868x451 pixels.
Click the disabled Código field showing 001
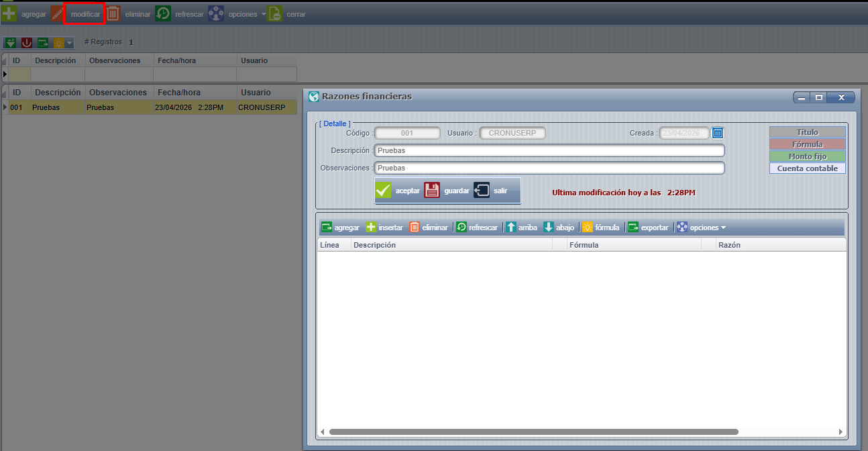407,133
